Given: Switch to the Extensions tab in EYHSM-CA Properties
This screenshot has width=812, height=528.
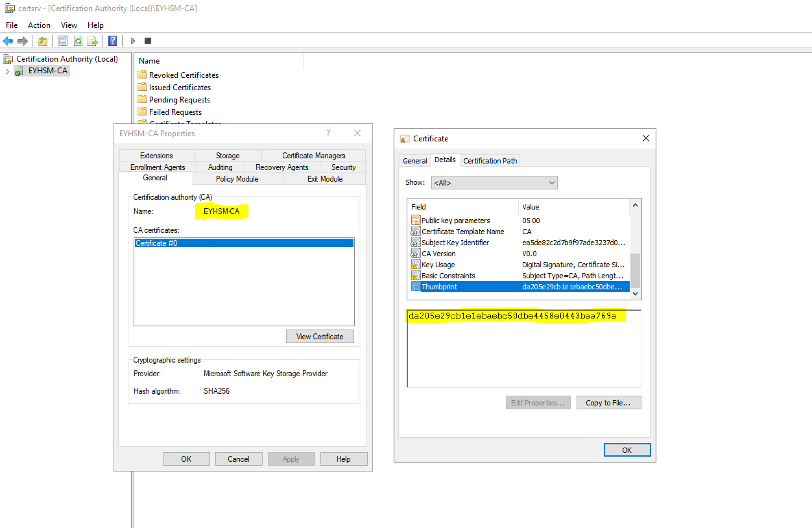Looking at the screenshot, I should click(156, 156).
